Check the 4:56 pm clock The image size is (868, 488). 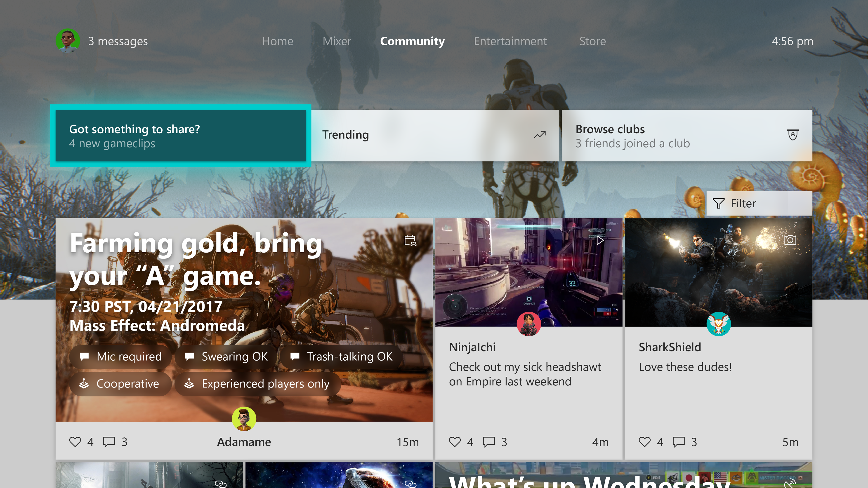[x=792, y=41]
